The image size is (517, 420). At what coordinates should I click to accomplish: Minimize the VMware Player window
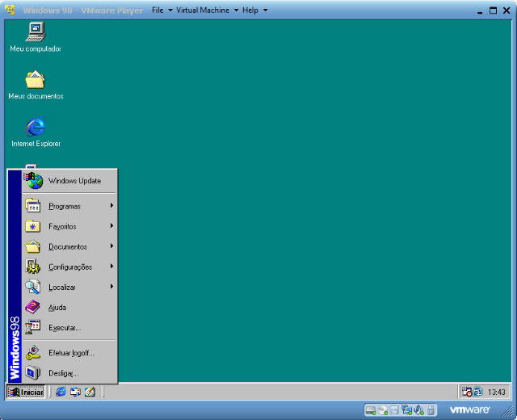pyautogui.click(x=480, y=11)
